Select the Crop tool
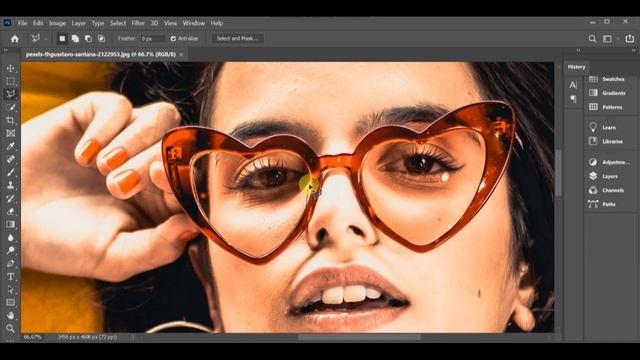 pyautogui.click(x=11, y=120)
